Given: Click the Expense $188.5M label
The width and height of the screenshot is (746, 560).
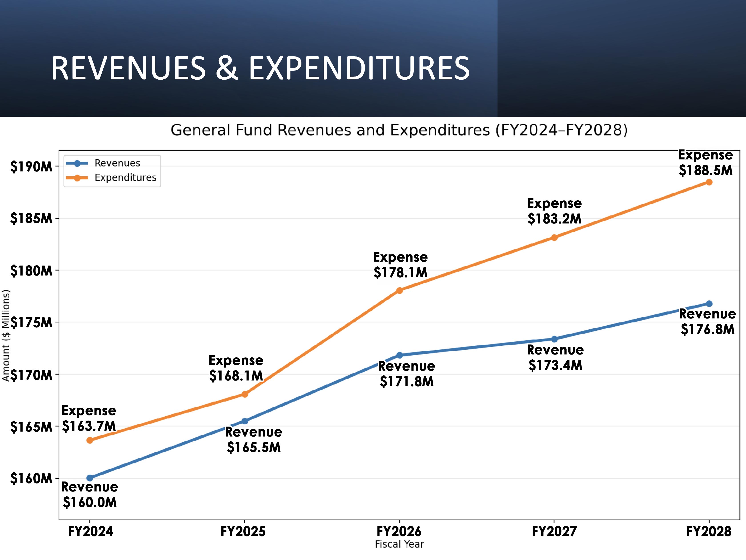Looking at the screenshot, I should pos(706,163).
